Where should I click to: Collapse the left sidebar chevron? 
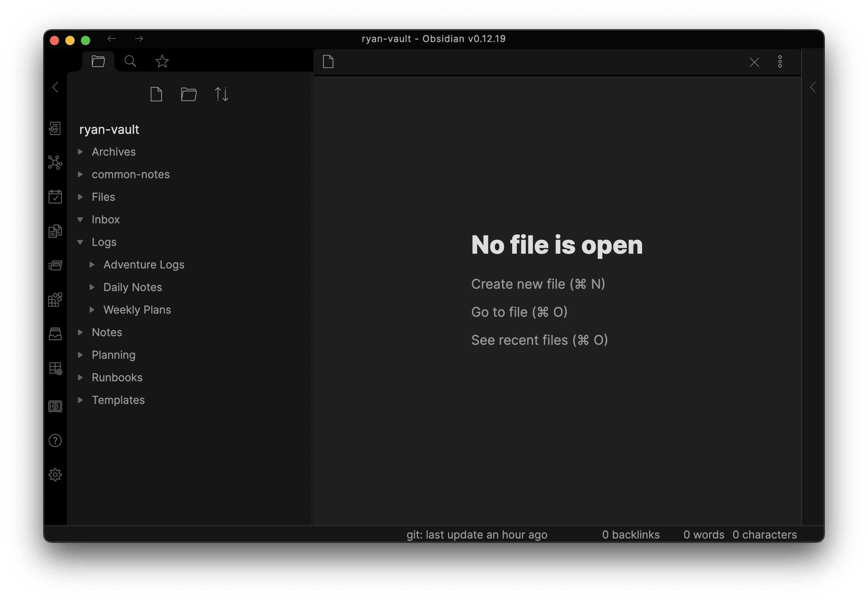pos(55,87)
